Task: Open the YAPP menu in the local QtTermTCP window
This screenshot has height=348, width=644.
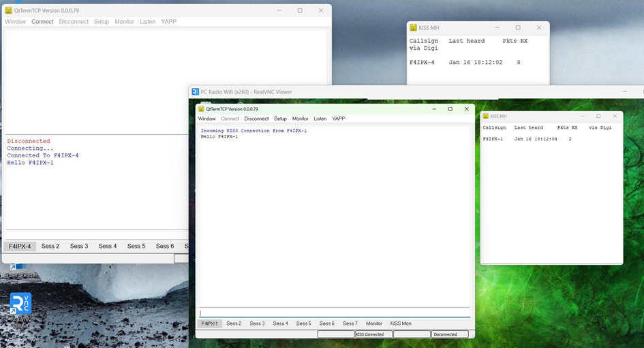Action: click(168, 22)
